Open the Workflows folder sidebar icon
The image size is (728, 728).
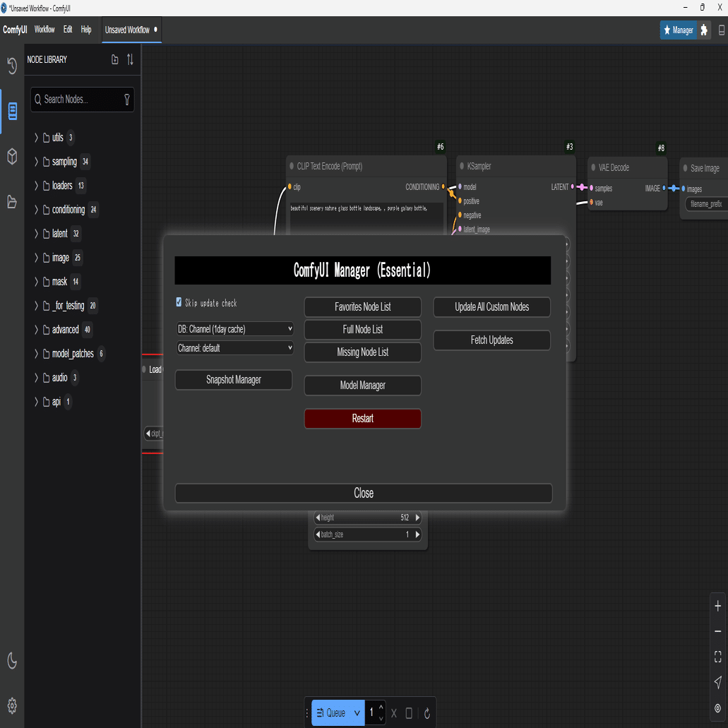[x=12, y=202]
